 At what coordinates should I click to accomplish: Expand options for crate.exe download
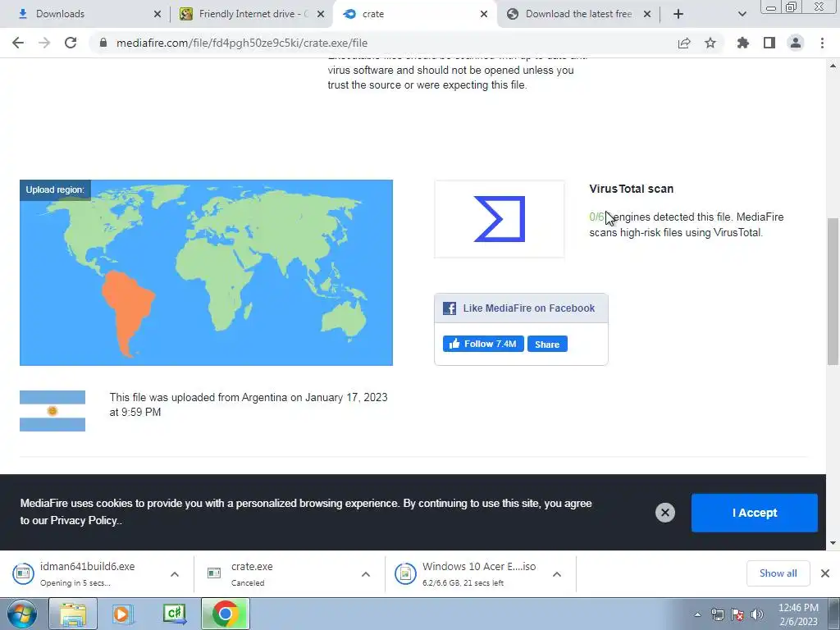point(365,574)
